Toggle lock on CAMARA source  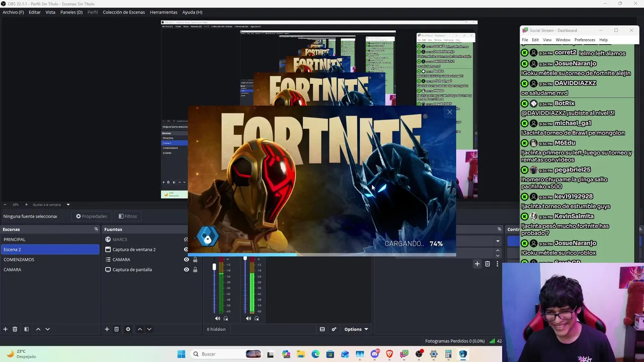click(x=195, y=259)
